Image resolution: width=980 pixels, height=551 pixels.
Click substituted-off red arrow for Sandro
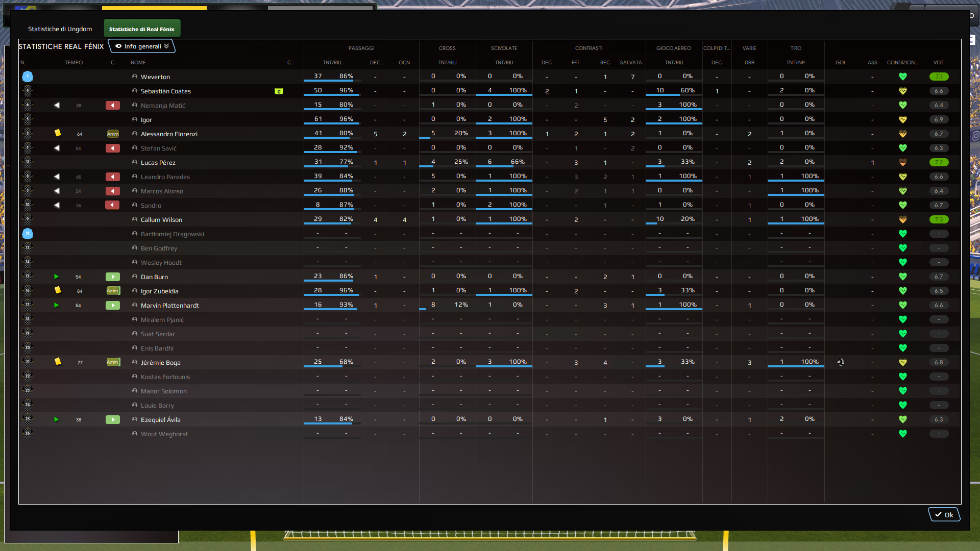(x=113, y=206)
